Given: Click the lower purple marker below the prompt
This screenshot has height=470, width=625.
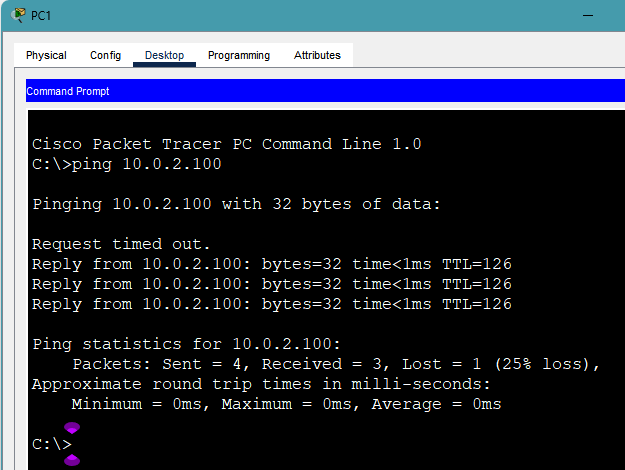Looking at the screenshot, I should pos(72,460).
